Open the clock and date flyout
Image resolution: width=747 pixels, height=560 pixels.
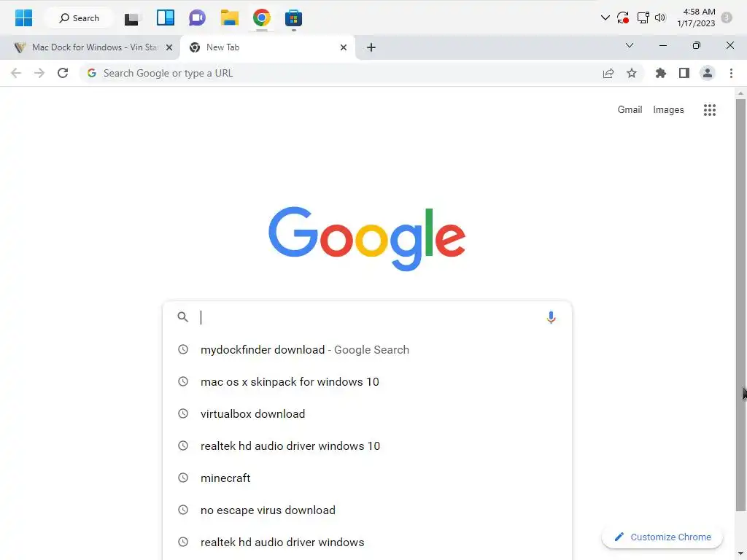tap(696, 17)
